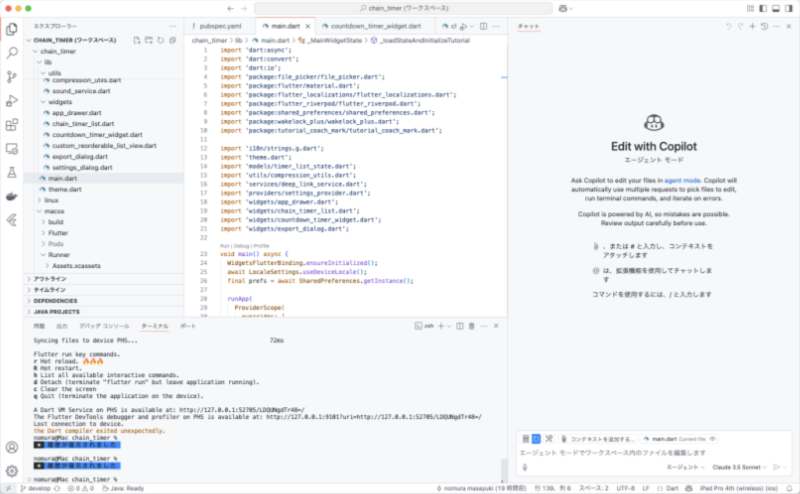
Task: Open the Testing flask view
Action: [12, 172]
